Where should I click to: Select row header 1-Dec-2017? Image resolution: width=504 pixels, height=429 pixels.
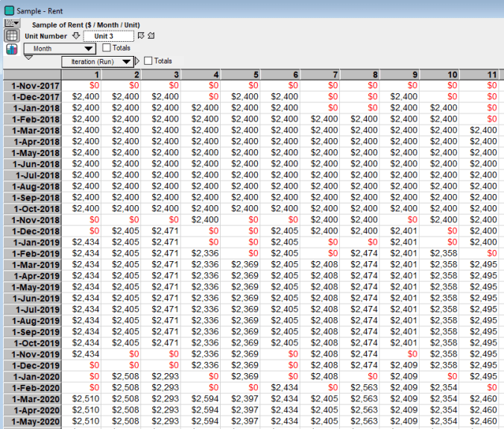pyautogui.click(x=32, y=97)
